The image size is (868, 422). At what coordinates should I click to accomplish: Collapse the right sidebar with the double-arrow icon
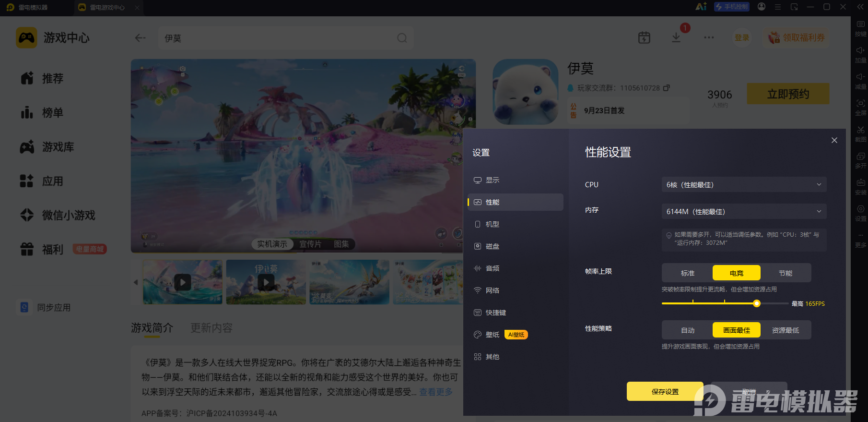point(859,7)
